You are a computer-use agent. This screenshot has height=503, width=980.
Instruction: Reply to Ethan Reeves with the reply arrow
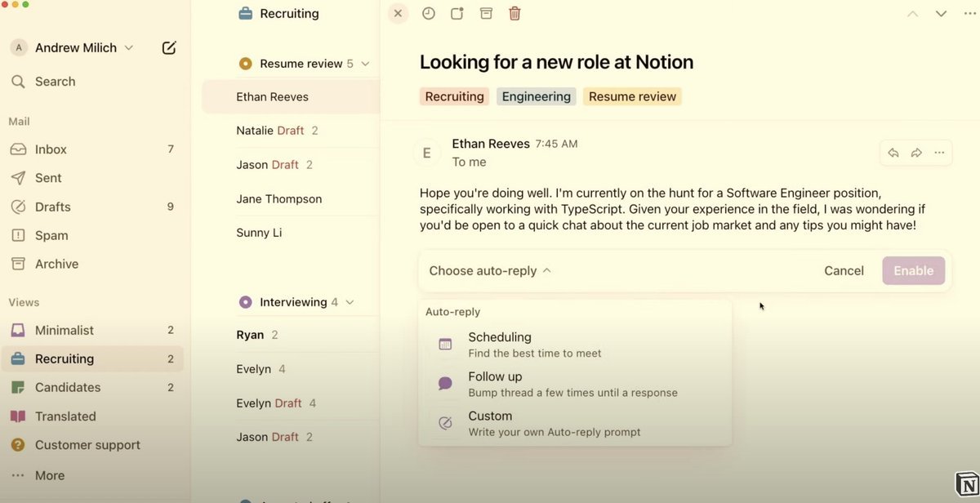point(893,153)
